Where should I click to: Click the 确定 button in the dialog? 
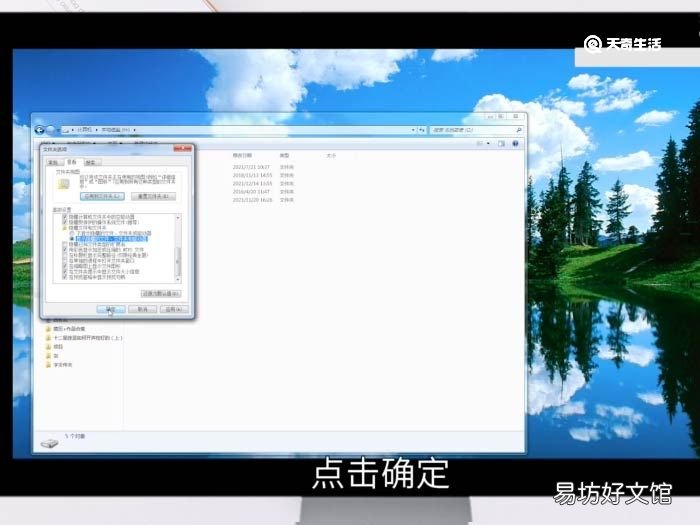point(110,309)
